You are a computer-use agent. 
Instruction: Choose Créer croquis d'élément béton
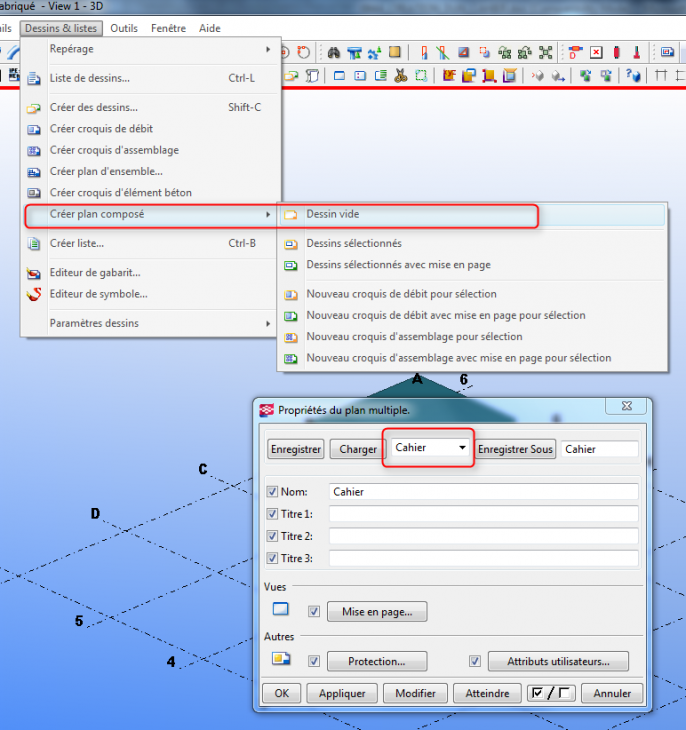pos(150,192)
